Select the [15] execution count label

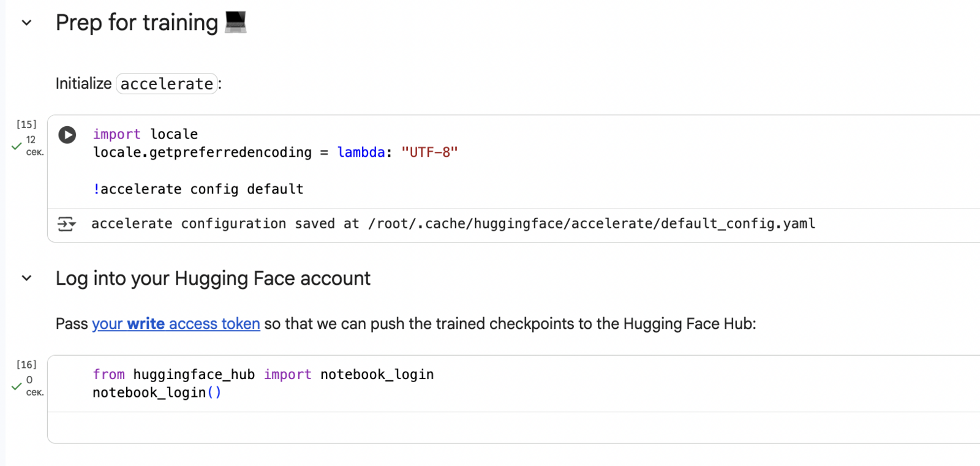(x=26, y=124)
